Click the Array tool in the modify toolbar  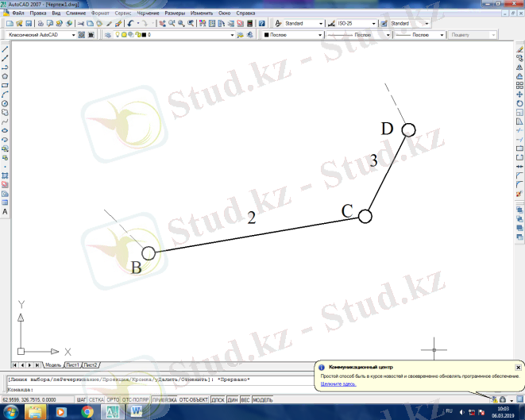pyautogui.click(x=519, y=85)
